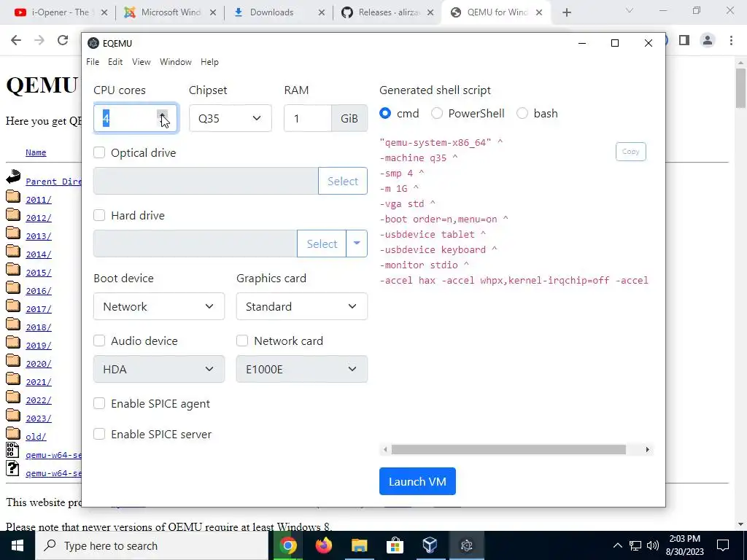
Task: Enable the Optical drive checkbox
Action: (99, 152)
